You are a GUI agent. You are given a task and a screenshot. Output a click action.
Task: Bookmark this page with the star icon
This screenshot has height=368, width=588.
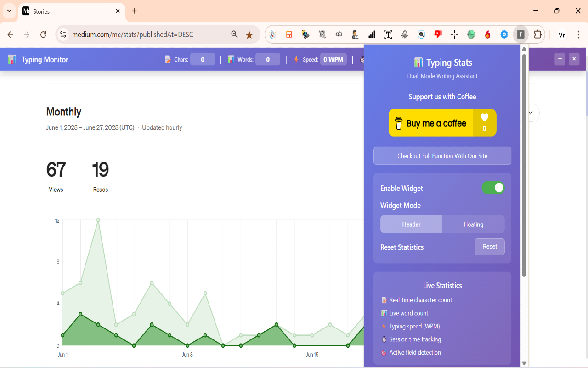click(249, 34)
